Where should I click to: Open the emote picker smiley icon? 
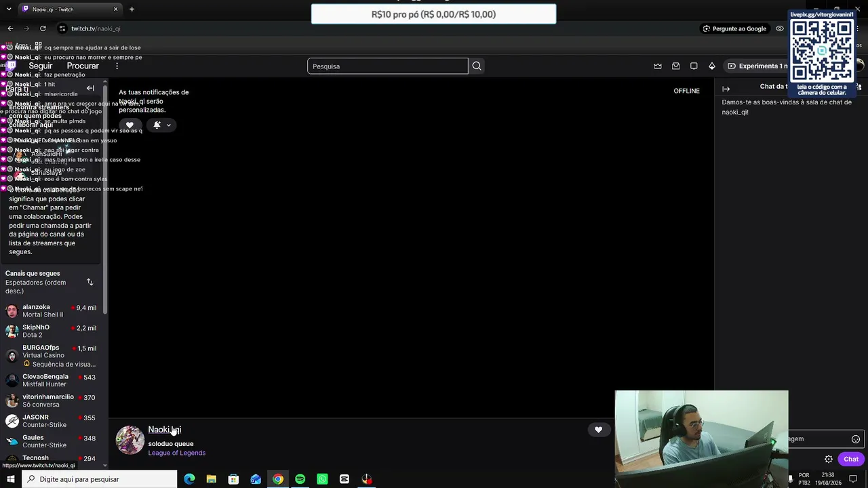[x=856, y=439]
